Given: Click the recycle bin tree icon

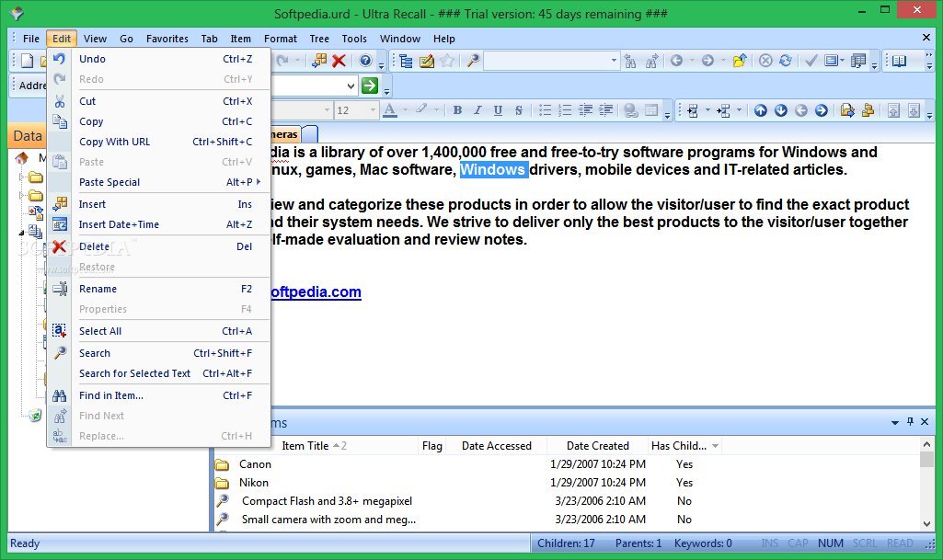Looking at the screenshot, I should (x=36, y=416).
